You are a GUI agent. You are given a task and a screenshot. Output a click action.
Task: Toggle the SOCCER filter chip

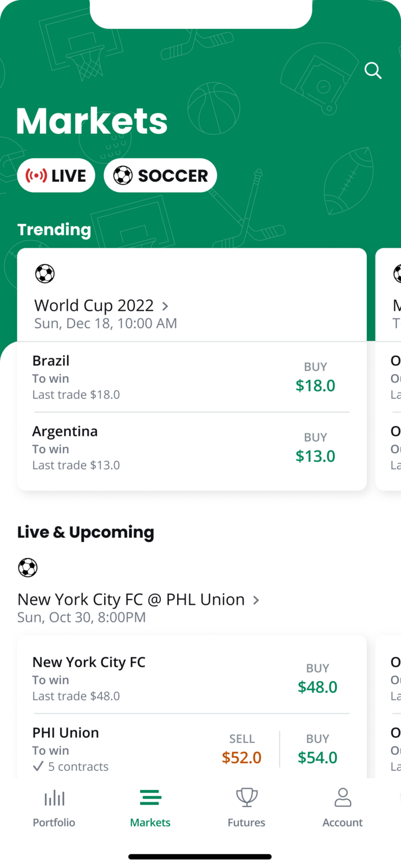(x=160, y=175)
